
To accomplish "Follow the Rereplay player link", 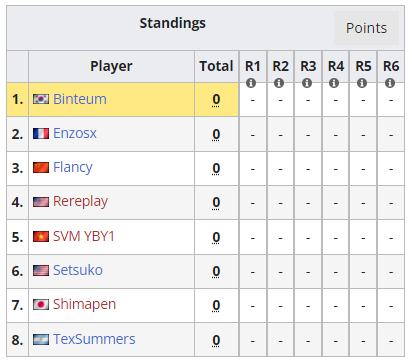I will [x=80, y=201].
